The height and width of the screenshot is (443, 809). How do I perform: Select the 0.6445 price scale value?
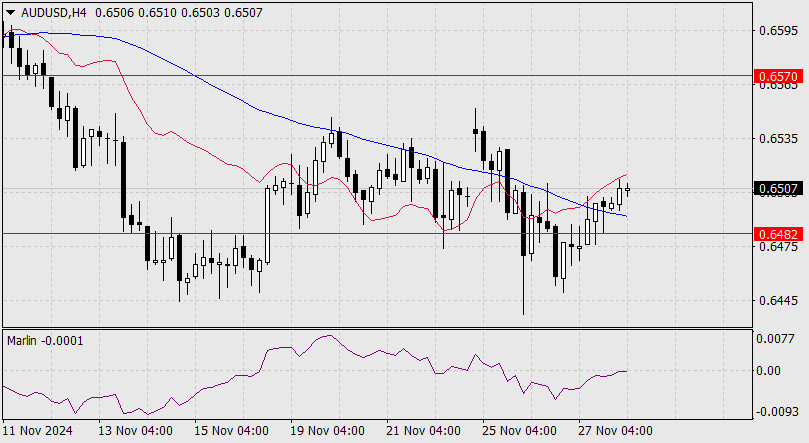tap(778, 300)
